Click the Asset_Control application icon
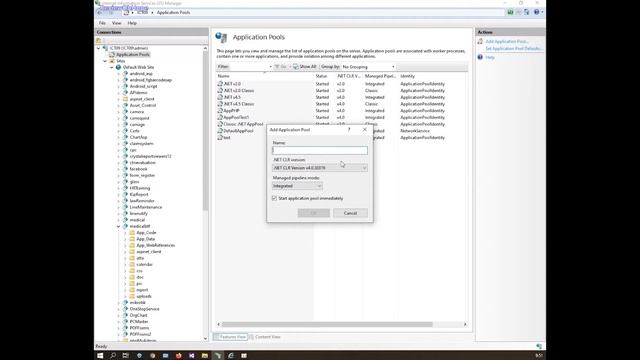 (125, 105)
